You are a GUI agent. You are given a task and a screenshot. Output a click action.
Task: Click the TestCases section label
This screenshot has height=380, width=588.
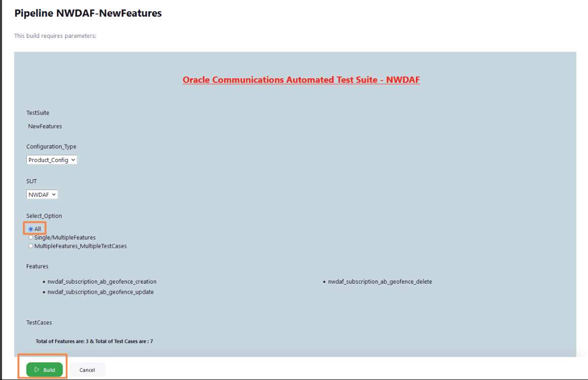pos(39,322)
